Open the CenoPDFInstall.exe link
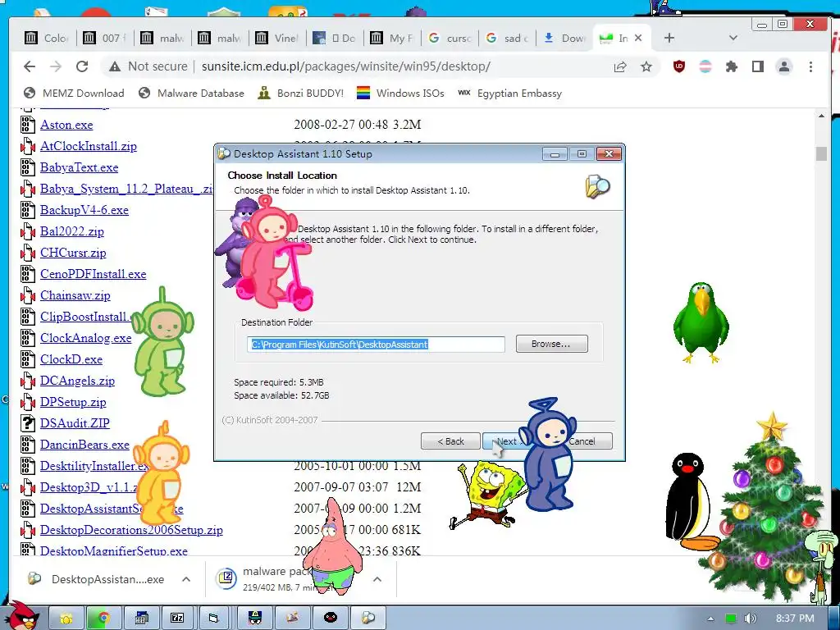Screen dimensions: 840x630 tap(94, 274)
